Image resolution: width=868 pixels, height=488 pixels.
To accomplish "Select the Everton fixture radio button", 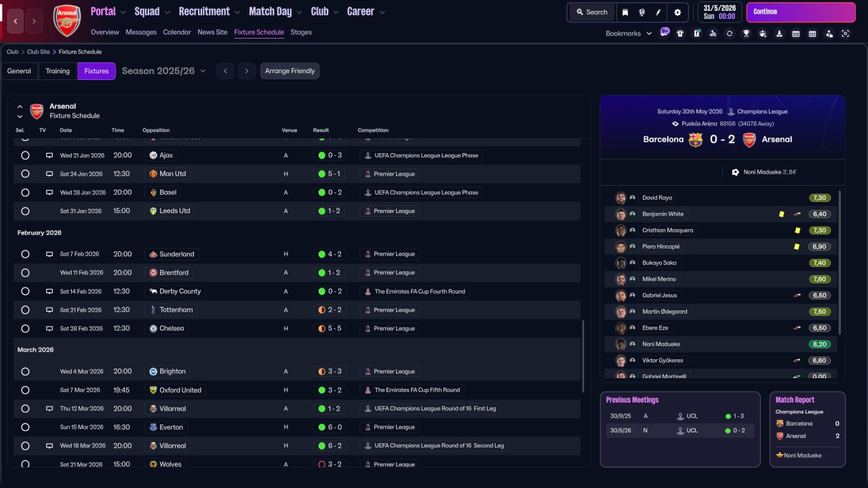I will pos(25,427).
